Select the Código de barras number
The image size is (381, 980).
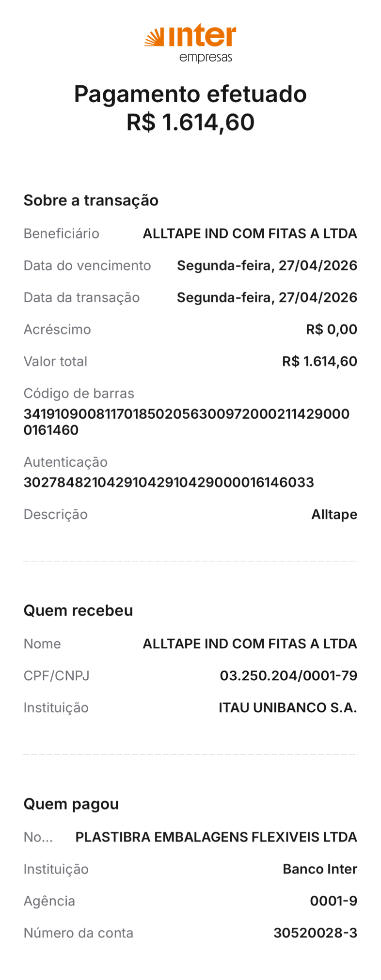point(186,421)
